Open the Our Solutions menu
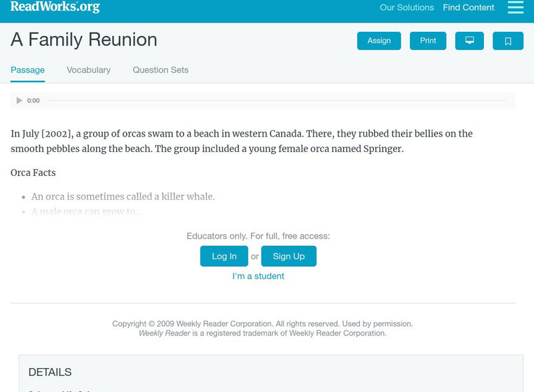The image size is (534, 392). click(x=407, y=8)
